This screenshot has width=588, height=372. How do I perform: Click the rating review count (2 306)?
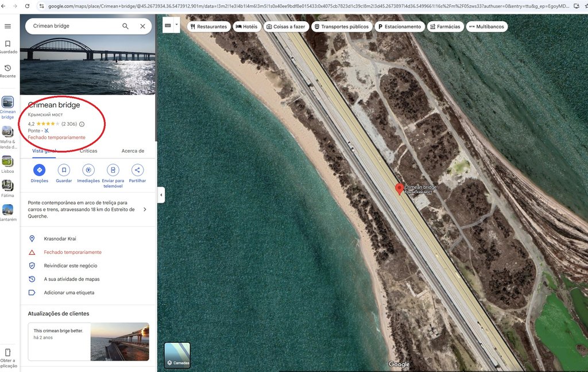click(69, 124)
